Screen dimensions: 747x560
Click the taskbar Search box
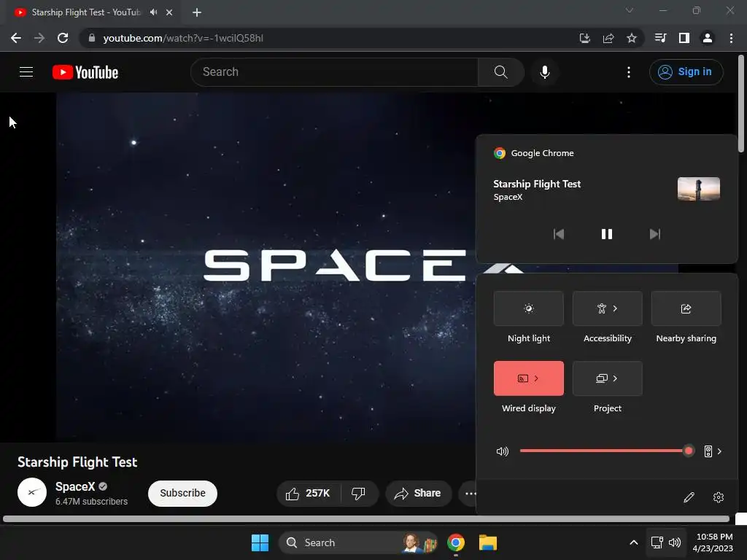[358, 542]
